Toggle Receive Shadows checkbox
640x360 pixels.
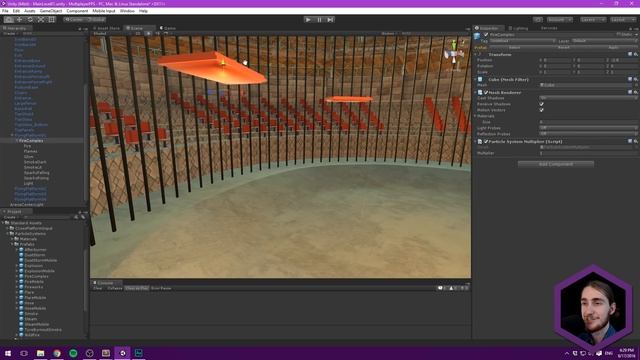coord(541,104)
